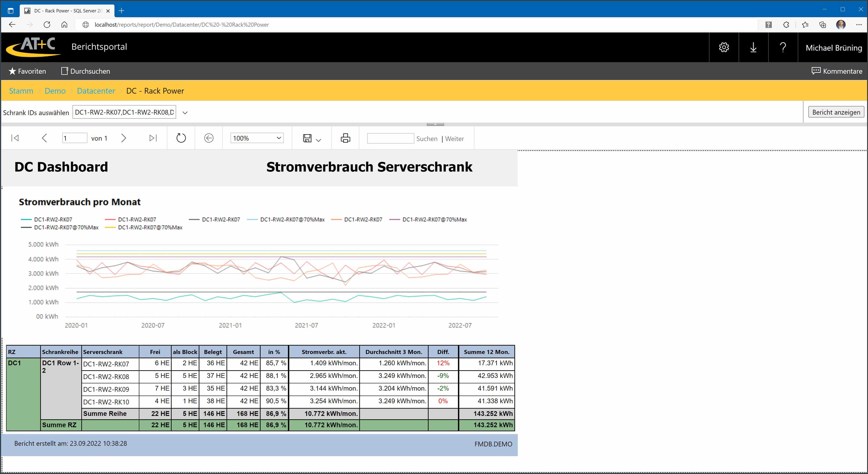Open the browser home page
Image resolution: width=868 pixels, height=474 pixels.
coord(64,25)
